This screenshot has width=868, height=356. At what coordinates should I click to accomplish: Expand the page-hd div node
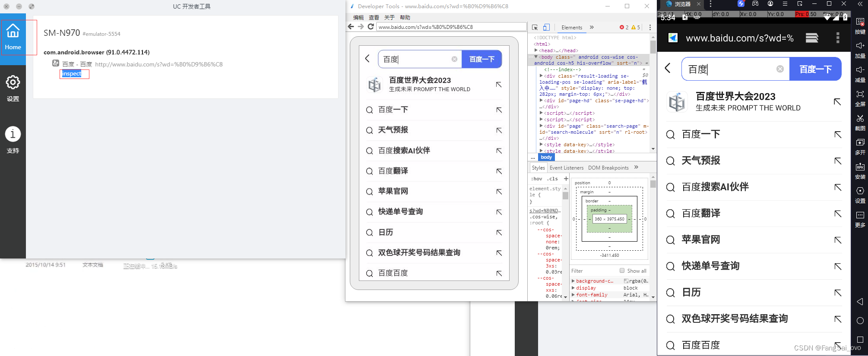pos(541,101)
